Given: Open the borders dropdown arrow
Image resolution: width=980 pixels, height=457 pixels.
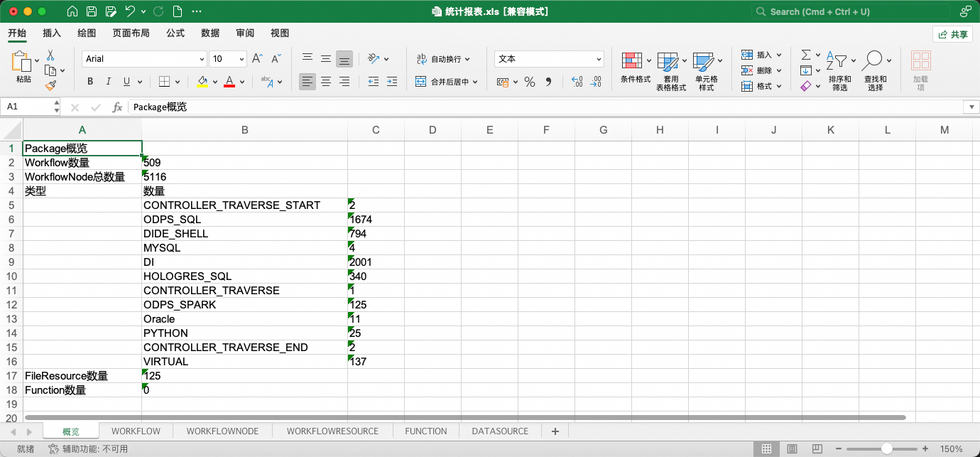Looking at the screenshot, I should click(178, 82).
